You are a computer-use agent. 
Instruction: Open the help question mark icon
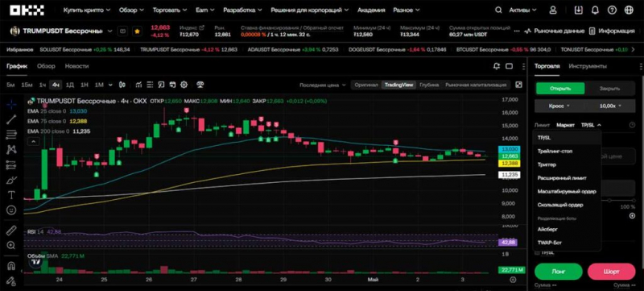(612, 10)
